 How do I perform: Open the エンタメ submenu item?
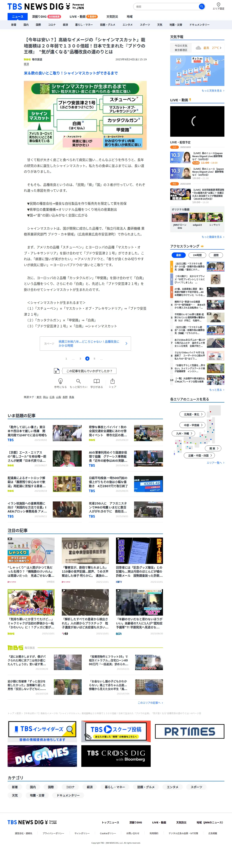pos(127,25)
